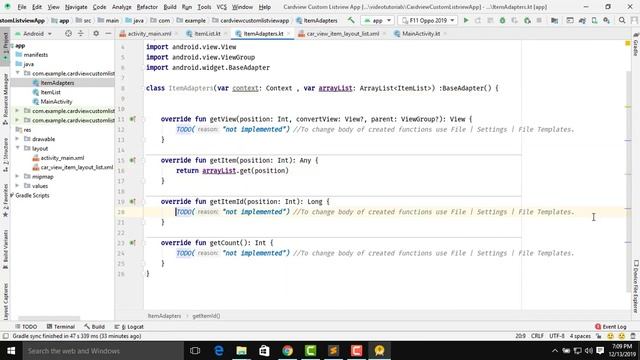Image resolution: width=640 pixels, height=360 pixels.
Task: Open the TODO tool window
Action: coord(26,327)
